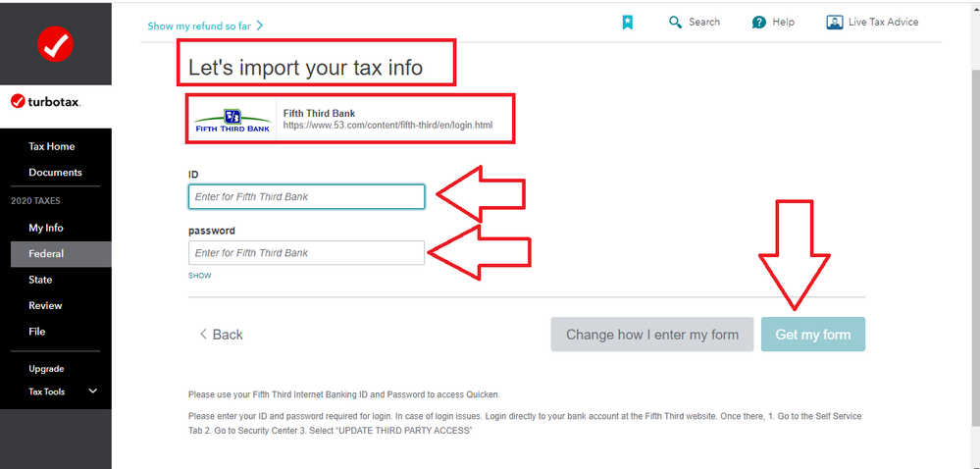Viewport: 980px width, 469px height.
Task: Select the Federal section
Action: (x=61, y=254)
